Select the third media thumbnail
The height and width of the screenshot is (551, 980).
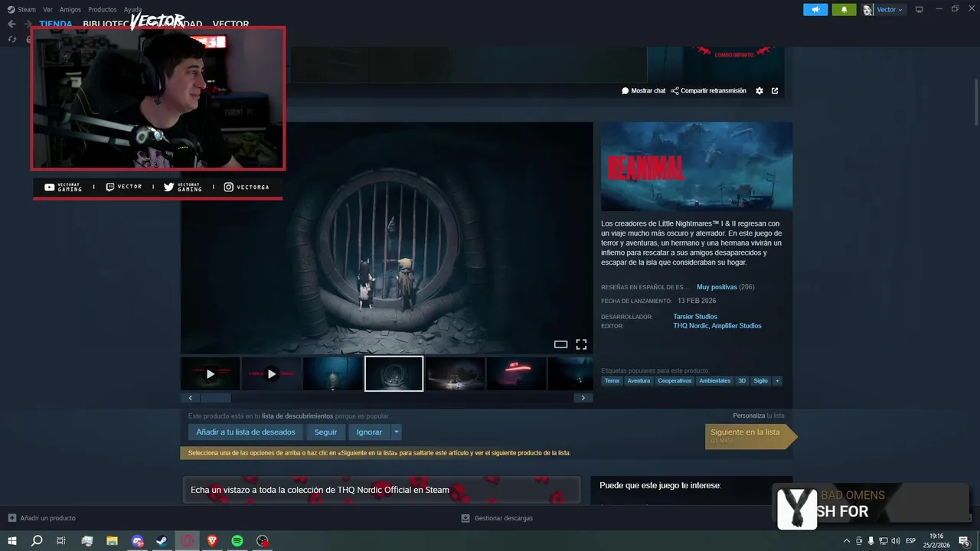332,374
